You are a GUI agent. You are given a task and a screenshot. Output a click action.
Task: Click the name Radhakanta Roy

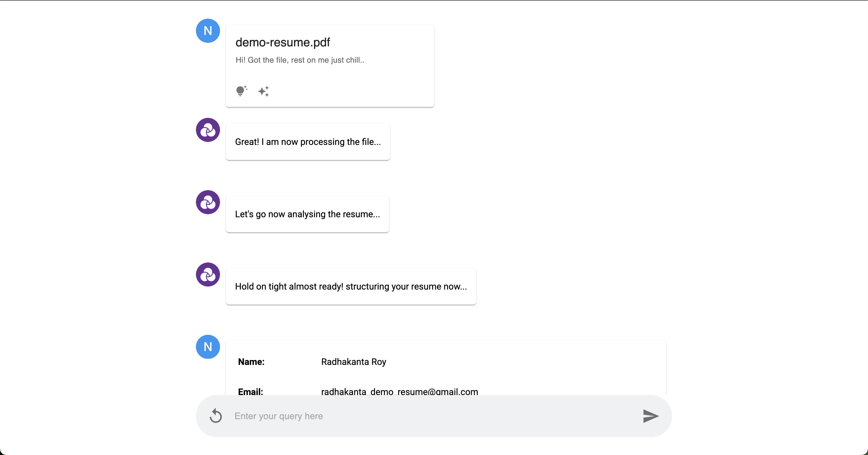[x=354, y=362]
